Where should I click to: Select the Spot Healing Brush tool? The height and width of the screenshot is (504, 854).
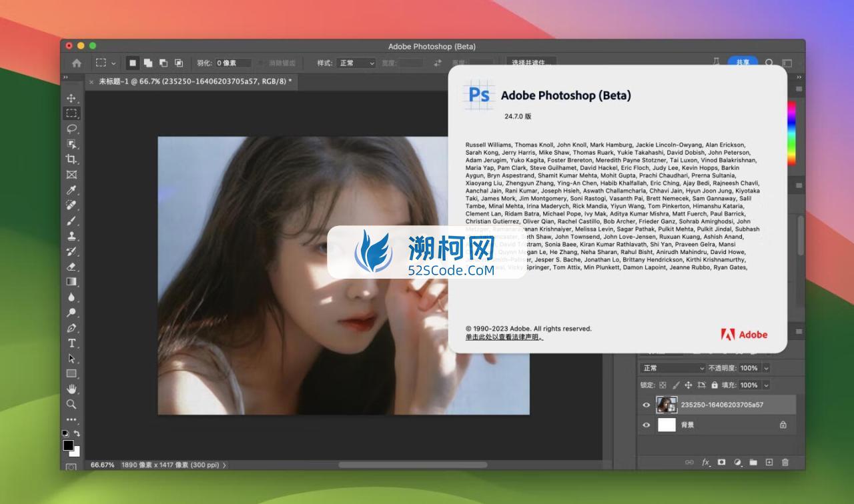point(71,205)
